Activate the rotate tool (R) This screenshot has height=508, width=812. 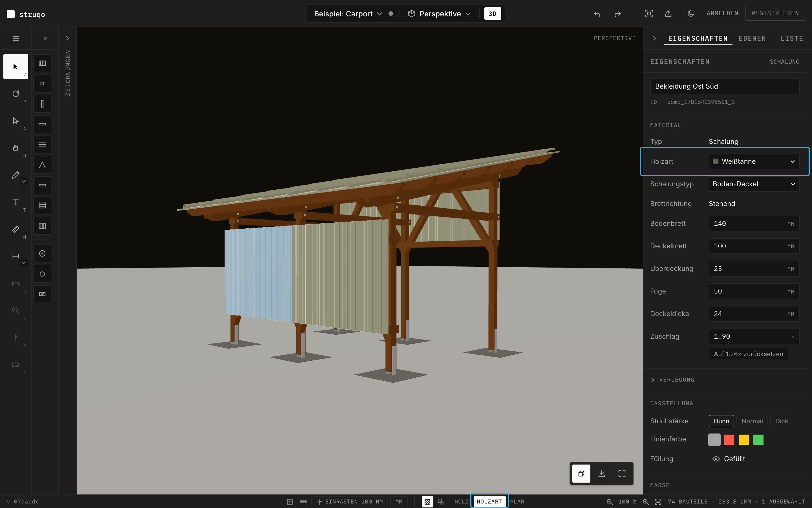tap(16, 94)
